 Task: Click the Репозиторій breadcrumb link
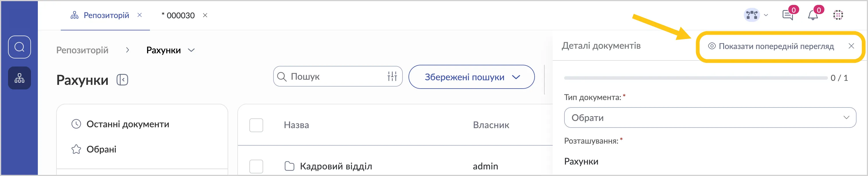(82, 50)
